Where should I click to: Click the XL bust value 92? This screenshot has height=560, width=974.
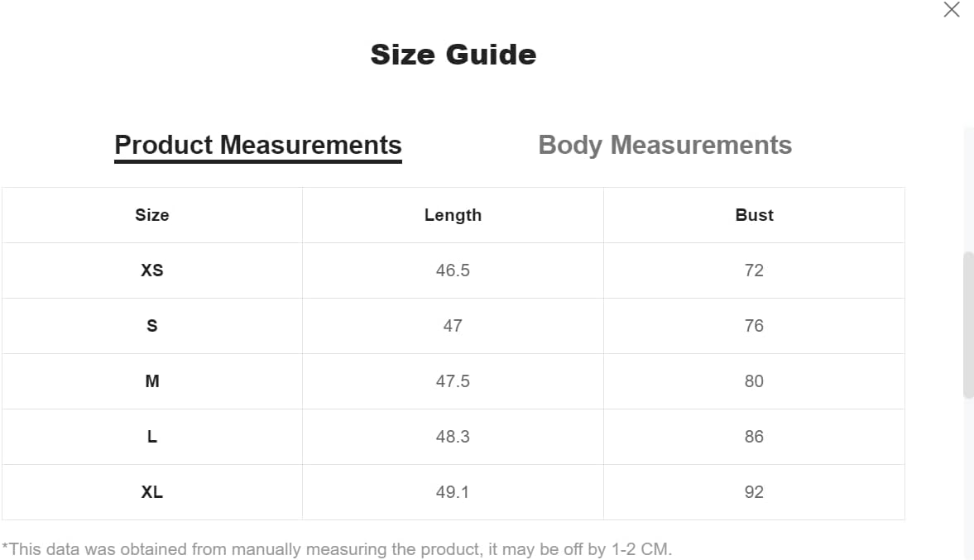(754, 491)
